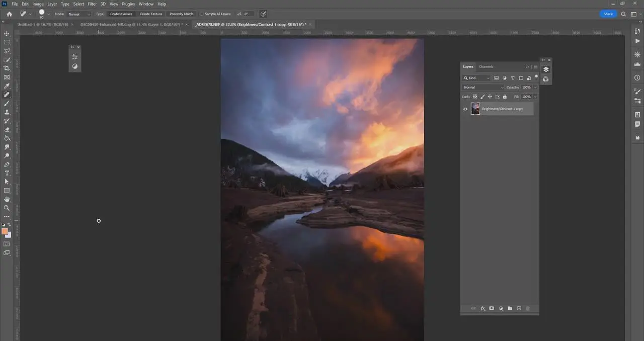
Task: Select the Eraser tool
Action: [7, 129]
